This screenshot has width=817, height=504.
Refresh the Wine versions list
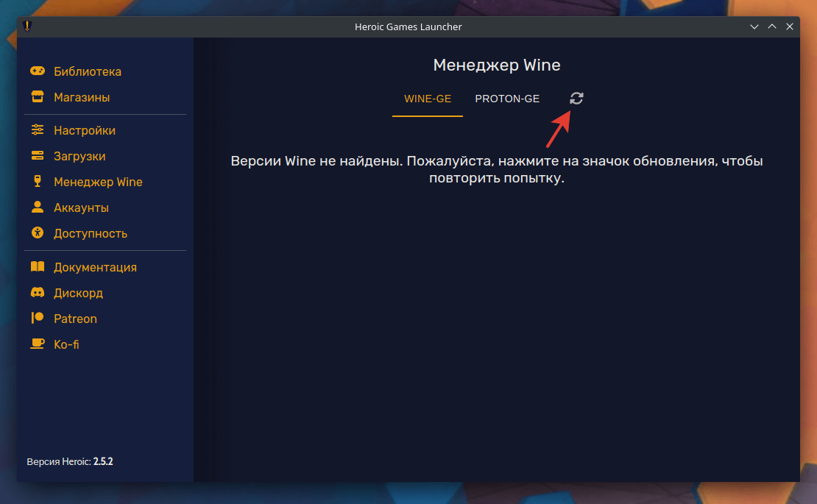(576, 99)
